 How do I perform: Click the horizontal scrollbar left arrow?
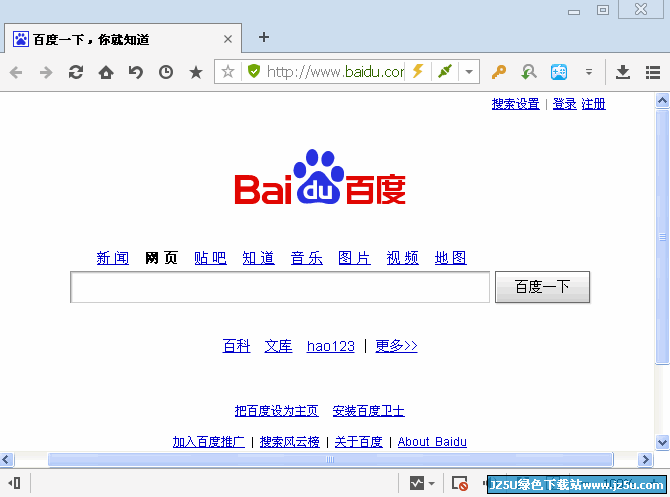point(7,460)
